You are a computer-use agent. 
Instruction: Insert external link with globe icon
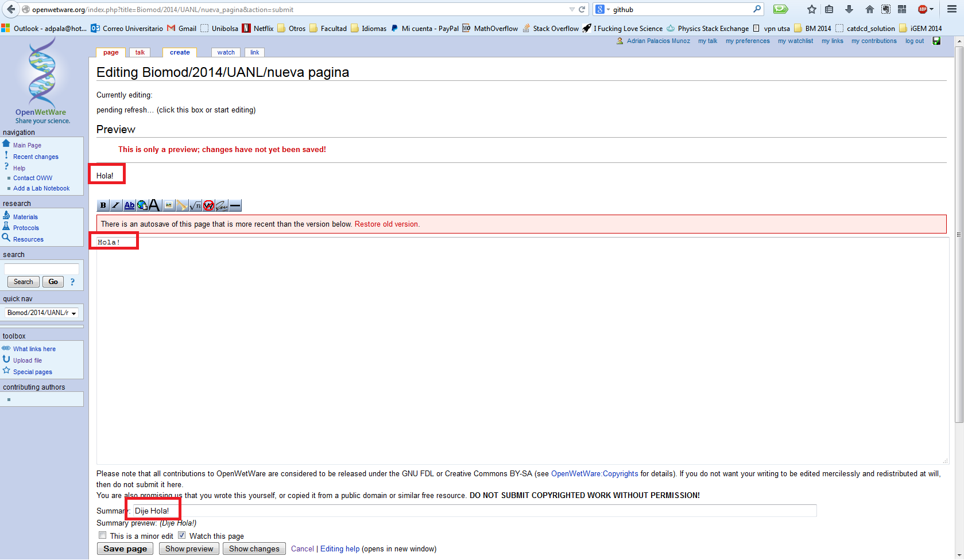pyautogui.click(x=142, y=205)
